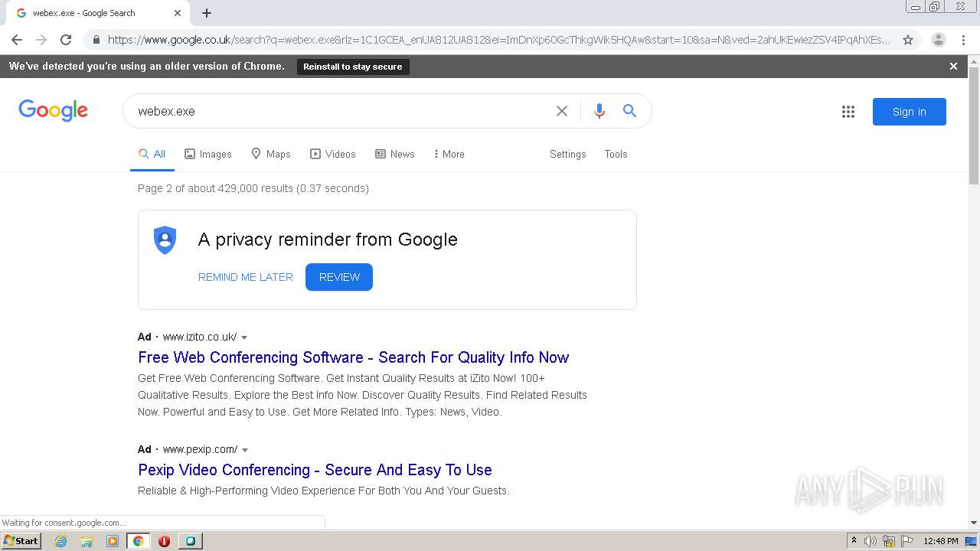Screen dimensions: 980x551
Task: Open the search Tools option
Action: 616,154
